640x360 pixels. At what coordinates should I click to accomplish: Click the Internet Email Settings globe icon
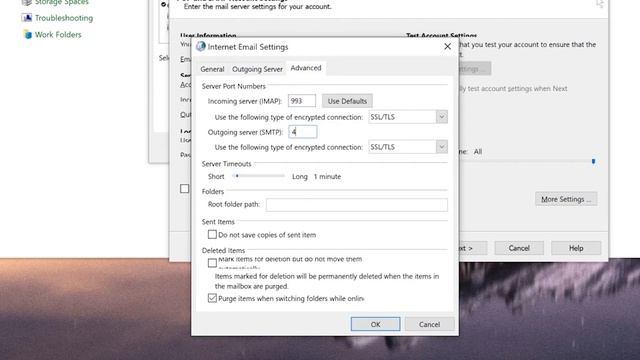[200, 47]
